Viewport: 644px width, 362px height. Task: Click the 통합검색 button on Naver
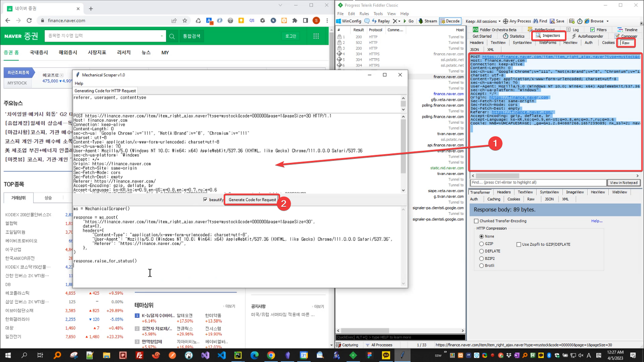[192, 36]
